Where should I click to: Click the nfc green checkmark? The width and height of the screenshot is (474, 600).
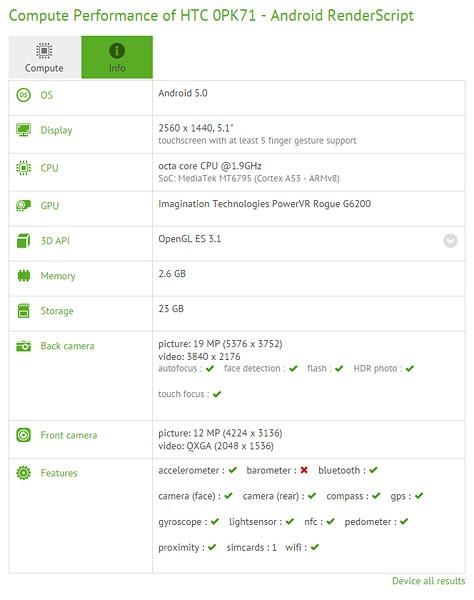coord(331,522)
